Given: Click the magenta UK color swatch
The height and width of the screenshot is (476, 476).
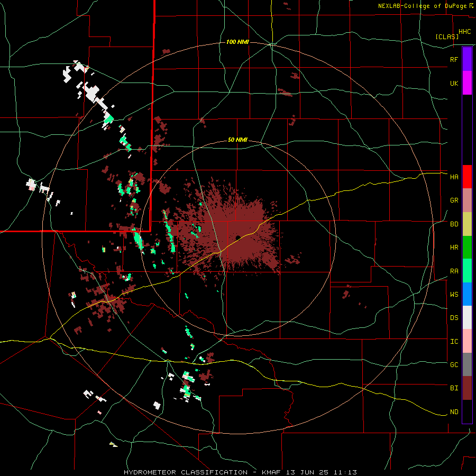Looking at the screenshot, I should click(467, 83).
